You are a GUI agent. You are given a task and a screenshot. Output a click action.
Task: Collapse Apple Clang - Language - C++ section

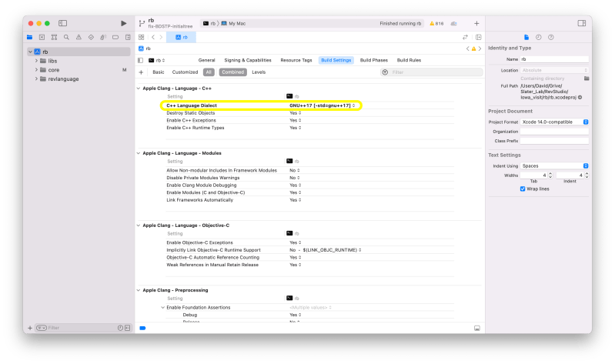click(139, 88)
